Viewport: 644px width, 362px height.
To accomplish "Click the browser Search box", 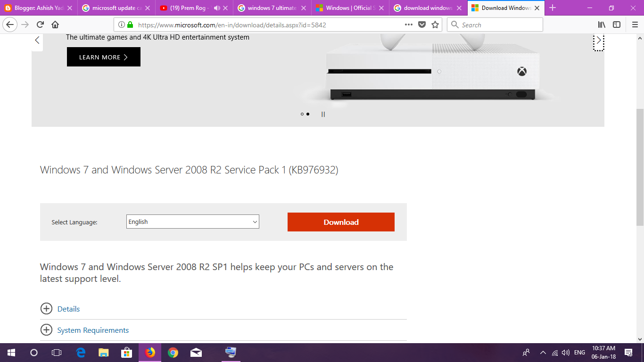I will pos(495,25).
